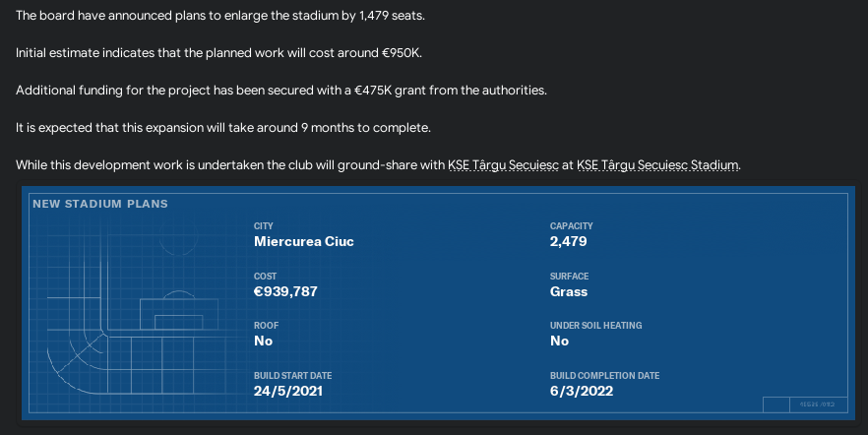This screenshot has height=435, width=868.
Task: Click the blueprint stamp box in panel corner
Action: click(805, 404)
